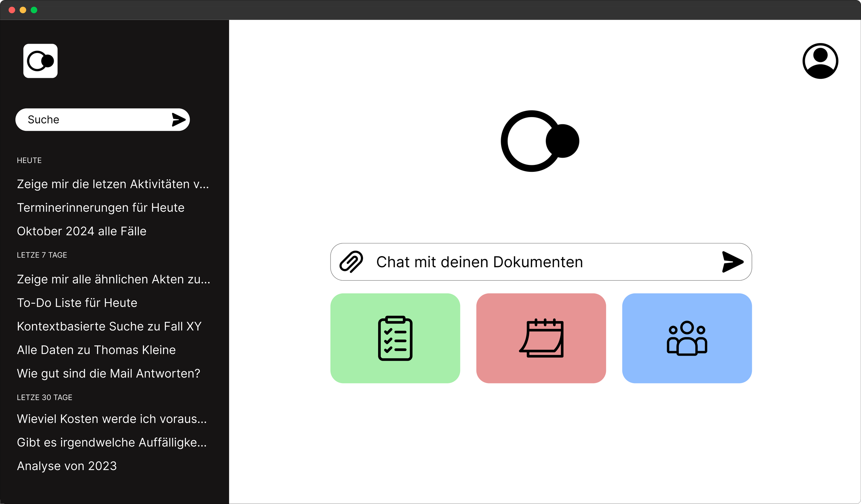Select 'To-Do Liste für Heute' history entry
Viewport: 861px width, 504px height.
77,303
